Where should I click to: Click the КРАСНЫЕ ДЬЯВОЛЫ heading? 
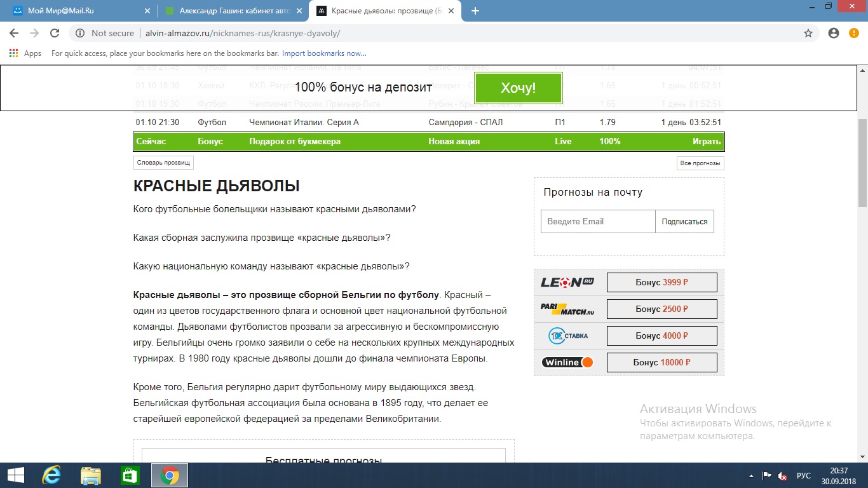[x=216, y=186]
